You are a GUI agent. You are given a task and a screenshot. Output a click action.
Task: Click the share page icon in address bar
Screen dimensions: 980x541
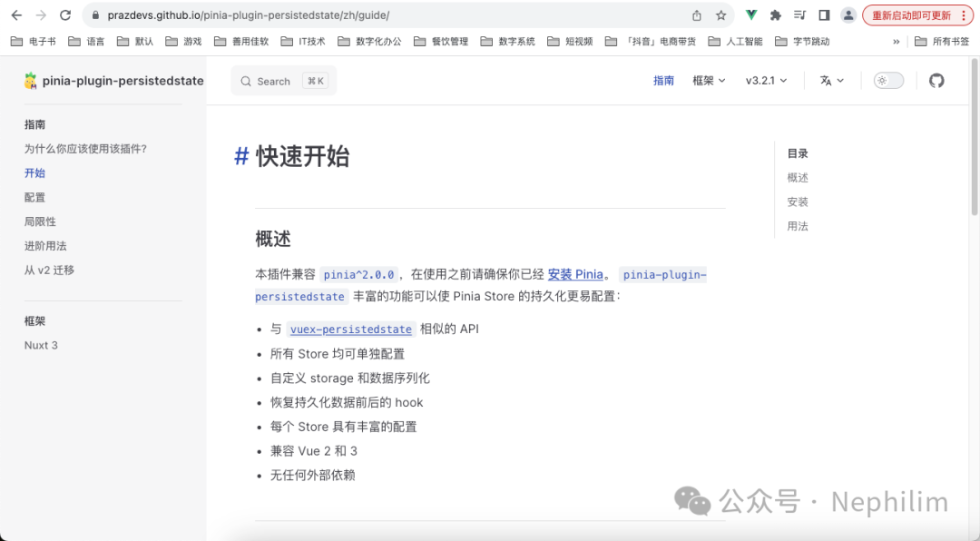pyautogui.click(x=697, y=15)
